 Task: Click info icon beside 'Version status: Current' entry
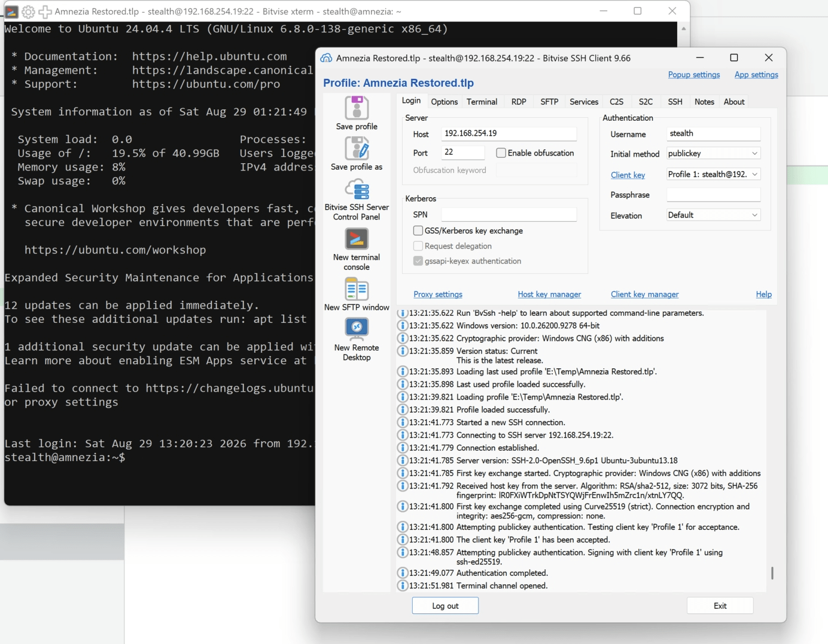403,351
